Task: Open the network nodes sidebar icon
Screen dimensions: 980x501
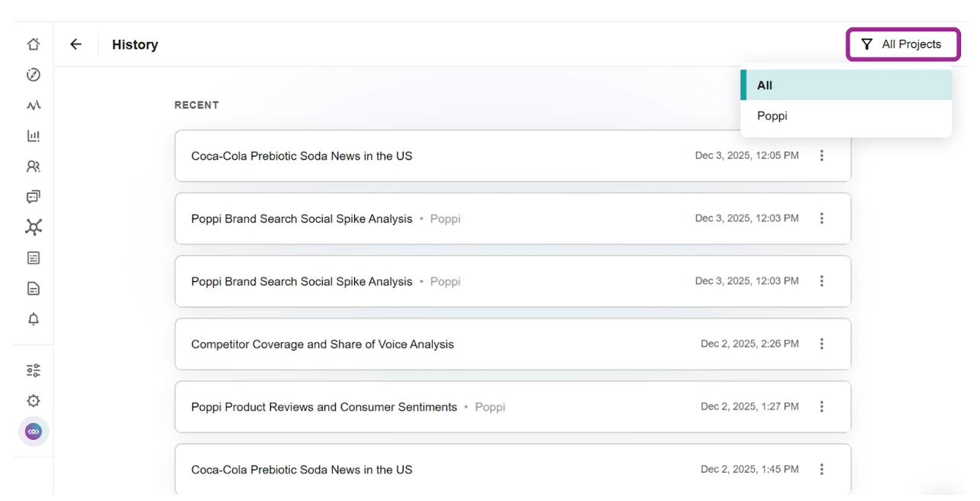Action: coord(34,228)
